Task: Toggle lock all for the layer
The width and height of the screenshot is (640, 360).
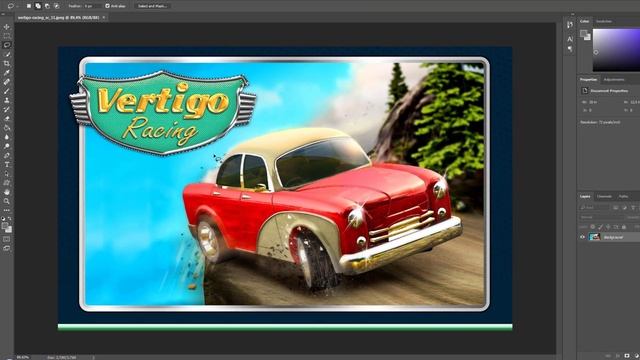Action: 624,227
